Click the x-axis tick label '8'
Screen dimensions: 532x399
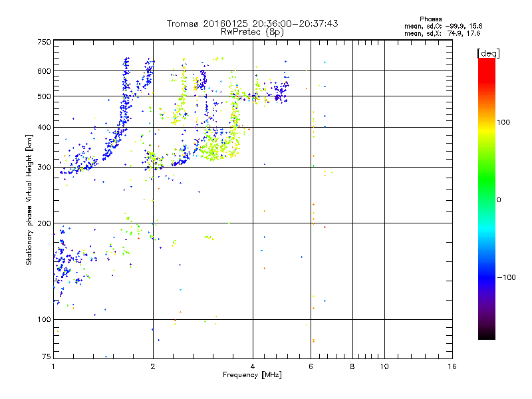(352, 366)
